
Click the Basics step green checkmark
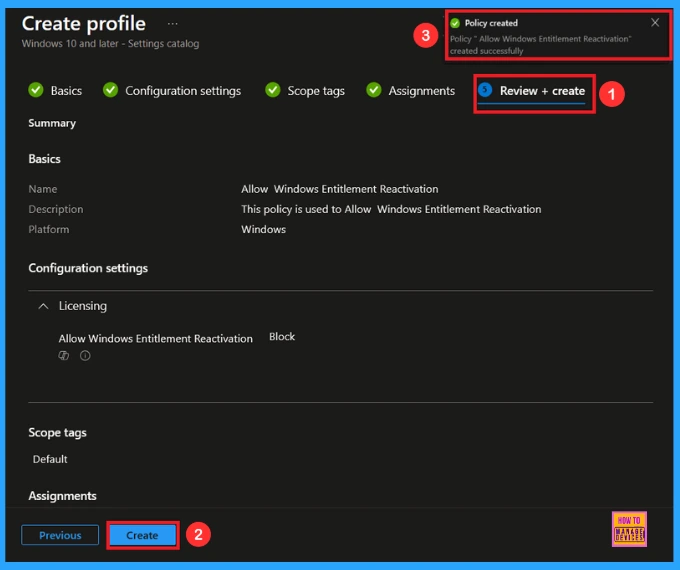(36, 90)
